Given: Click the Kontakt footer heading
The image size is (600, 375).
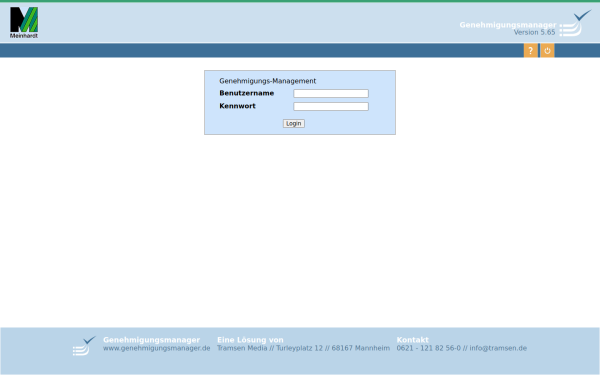Looking at the screenshot, I should point(412,340).
